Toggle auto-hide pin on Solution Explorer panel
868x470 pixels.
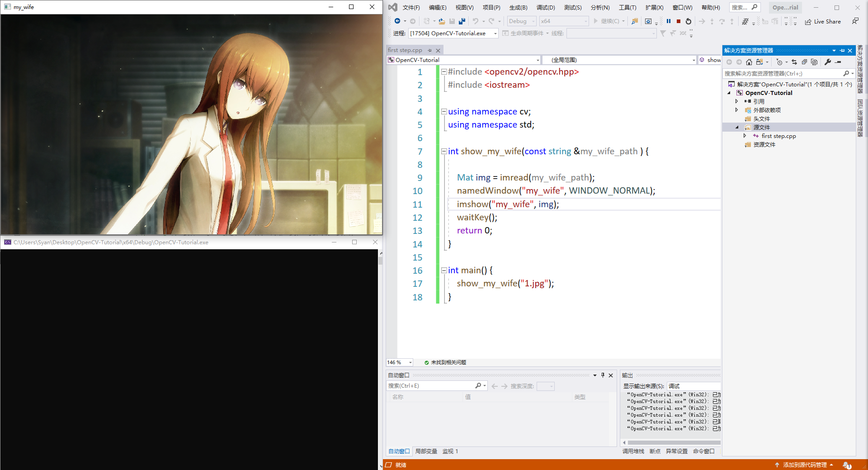click(842, 51)
